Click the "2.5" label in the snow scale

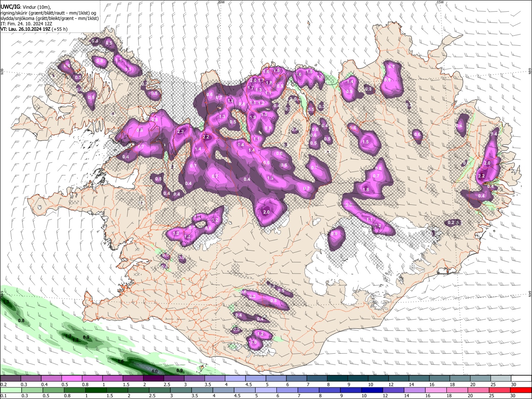pos(167,384)
